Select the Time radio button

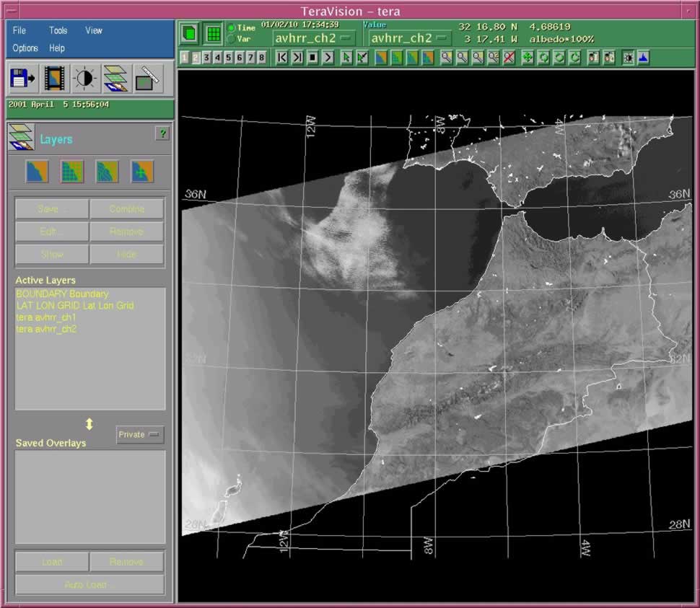[231, 28]
